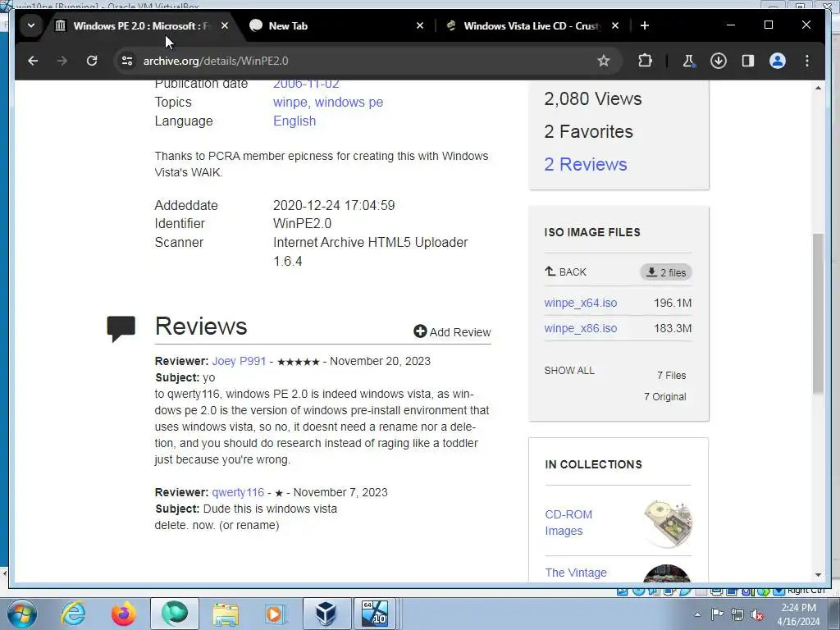Click scrollbar down arrow
840x630 pixels.
tap(818, 575)
